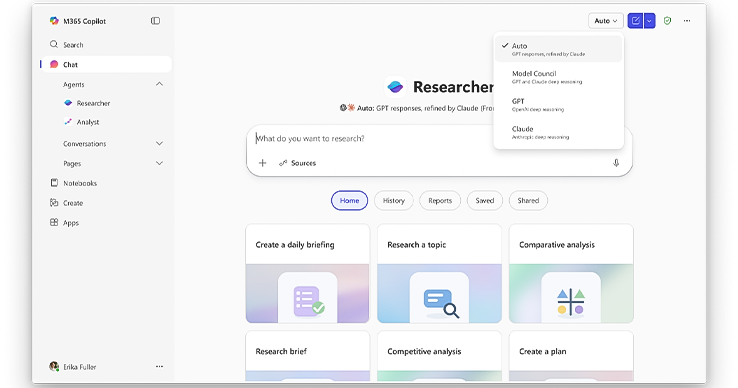Switch to the Saved tab
738x388 pixels.
485,201
